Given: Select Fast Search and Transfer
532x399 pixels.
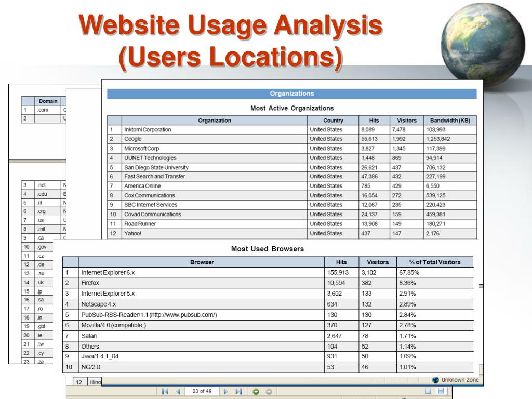Looking at the screenshot, I should [292, 177].
